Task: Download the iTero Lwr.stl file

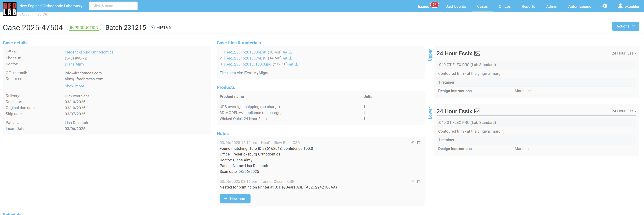Action: (291, 58)
